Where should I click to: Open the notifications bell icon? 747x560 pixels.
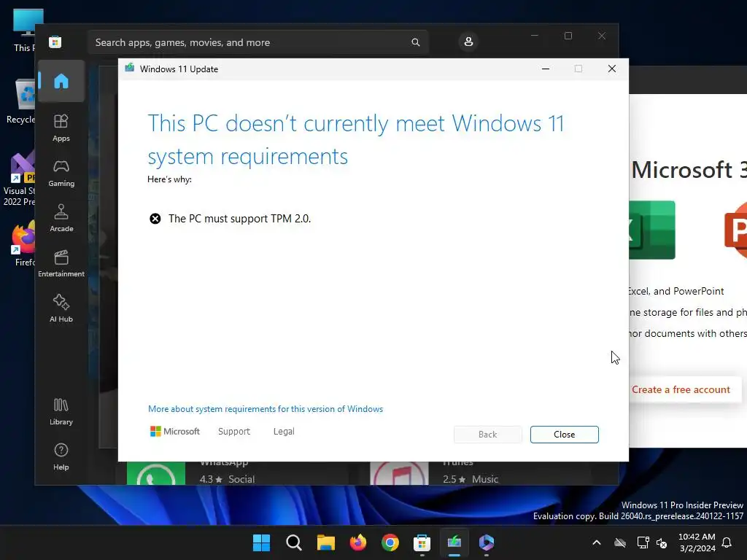coord(727,542)
